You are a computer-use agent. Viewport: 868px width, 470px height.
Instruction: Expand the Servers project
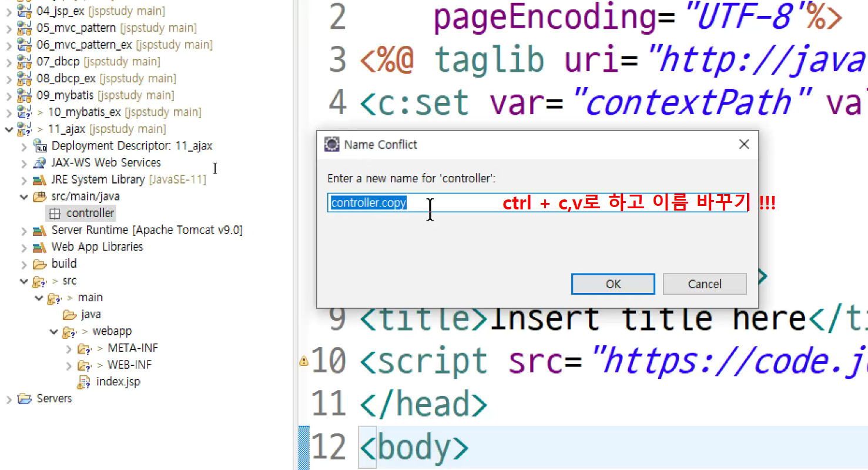pos(9,399)
